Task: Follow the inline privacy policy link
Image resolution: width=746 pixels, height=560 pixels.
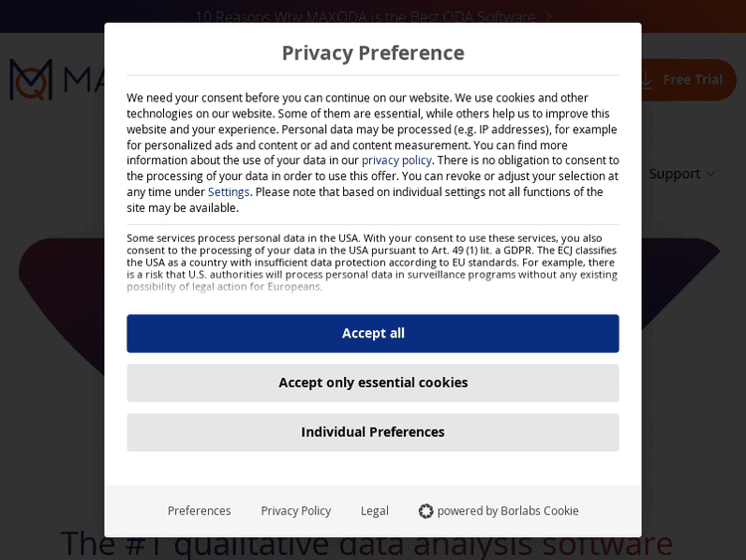Action: [396, 160]
